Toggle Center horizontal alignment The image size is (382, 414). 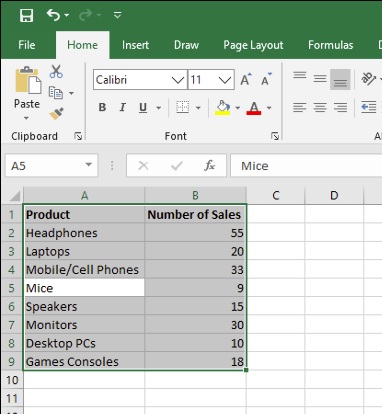[x=320, y=107]
